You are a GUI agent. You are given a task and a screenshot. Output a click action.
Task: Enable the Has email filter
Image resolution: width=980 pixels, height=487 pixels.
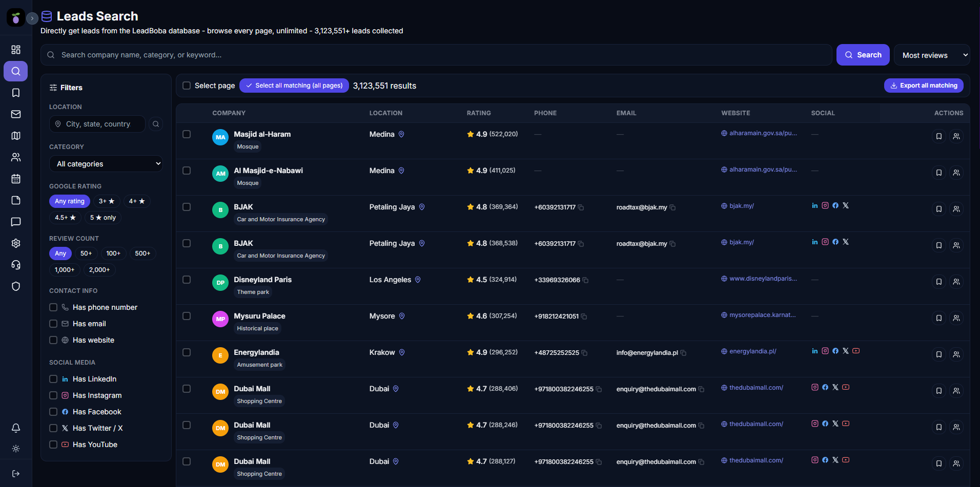click(x=53, y=324)
